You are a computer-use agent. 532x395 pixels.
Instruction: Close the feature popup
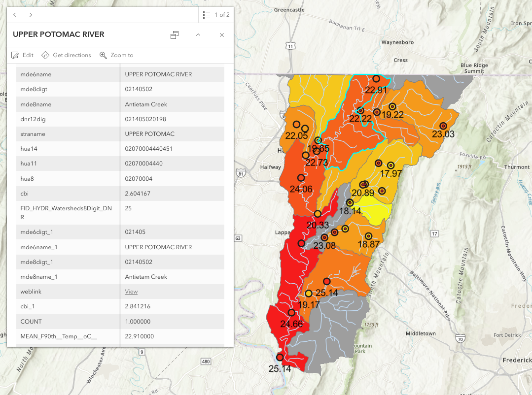pos(222,35)
